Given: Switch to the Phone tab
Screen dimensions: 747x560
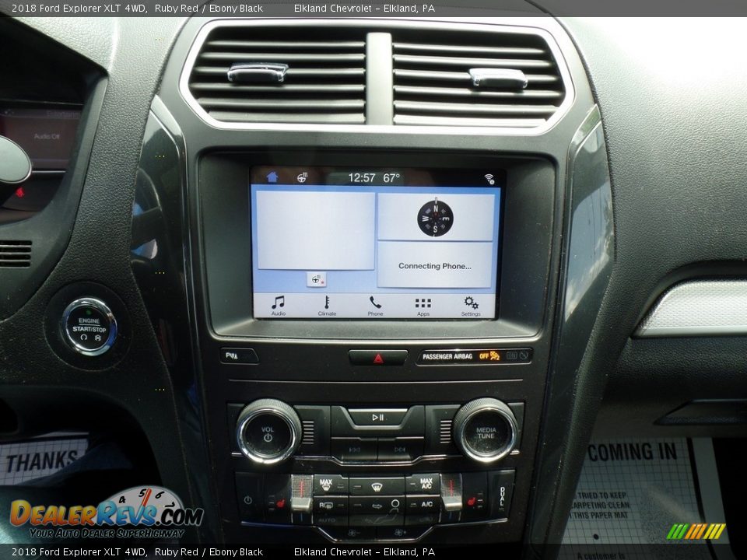Looking at the screenshot, I should (375, 306).
